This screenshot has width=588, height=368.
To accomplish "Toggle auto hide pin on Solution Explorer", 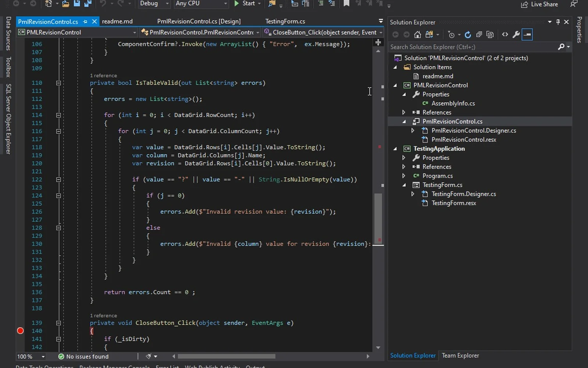I will coord(558,22).
